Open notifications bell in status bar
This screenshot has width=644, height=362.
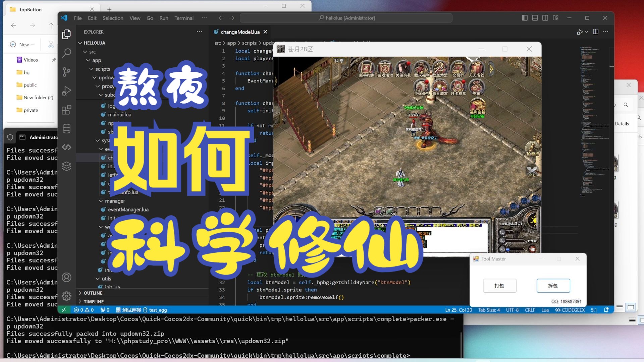click(606, 310)
